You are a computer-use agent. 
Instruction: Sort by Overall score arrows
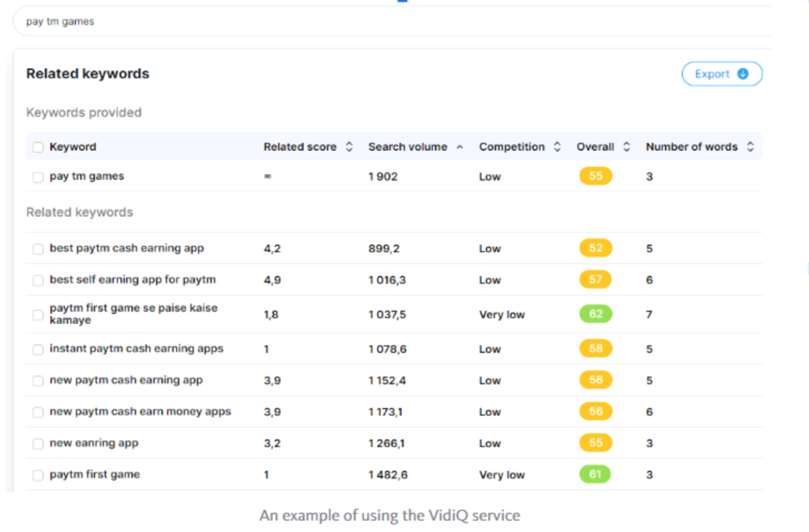tap(626, 147)
